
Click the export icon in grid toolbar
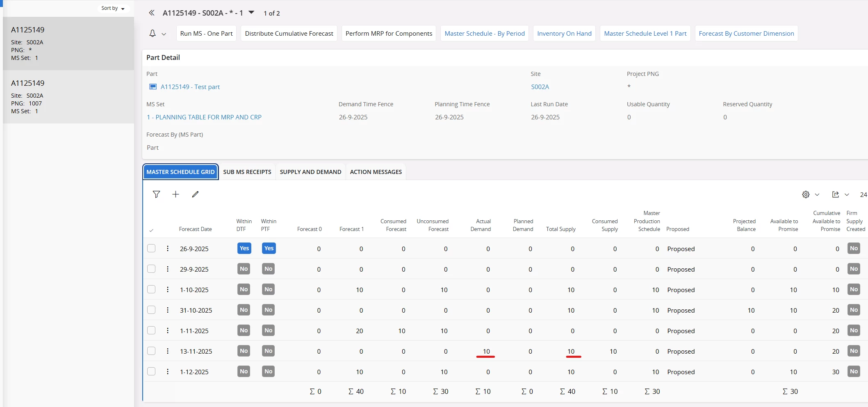click(x=835, y=194)
